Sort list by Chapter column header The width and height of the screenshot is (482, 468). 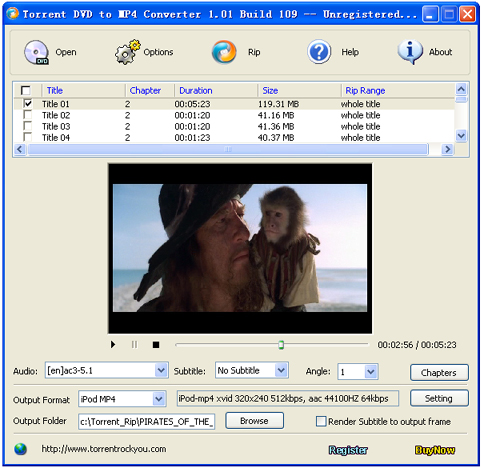145,90
